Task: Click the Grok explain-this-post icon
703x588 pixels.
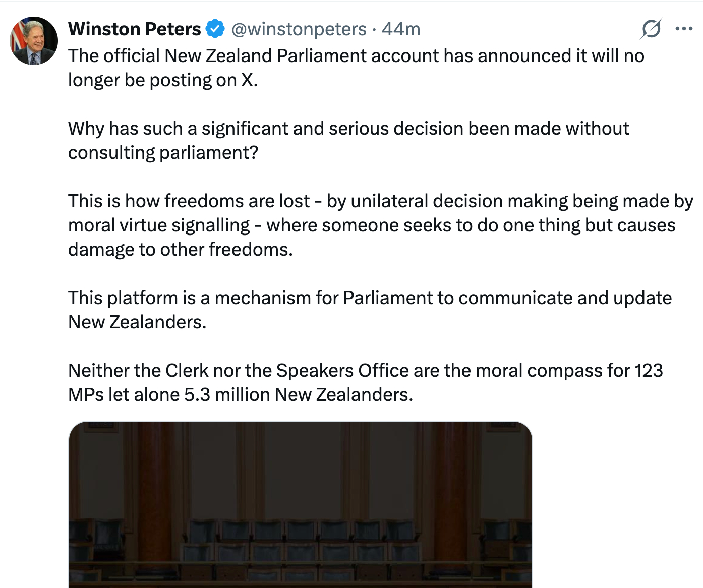Action: point(651,29)
